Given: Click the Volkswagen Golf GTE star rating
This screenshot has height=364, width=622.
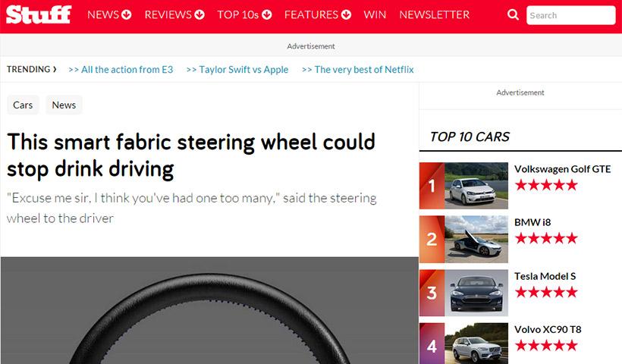Looking at the screenshot, I should click(546, 185).
